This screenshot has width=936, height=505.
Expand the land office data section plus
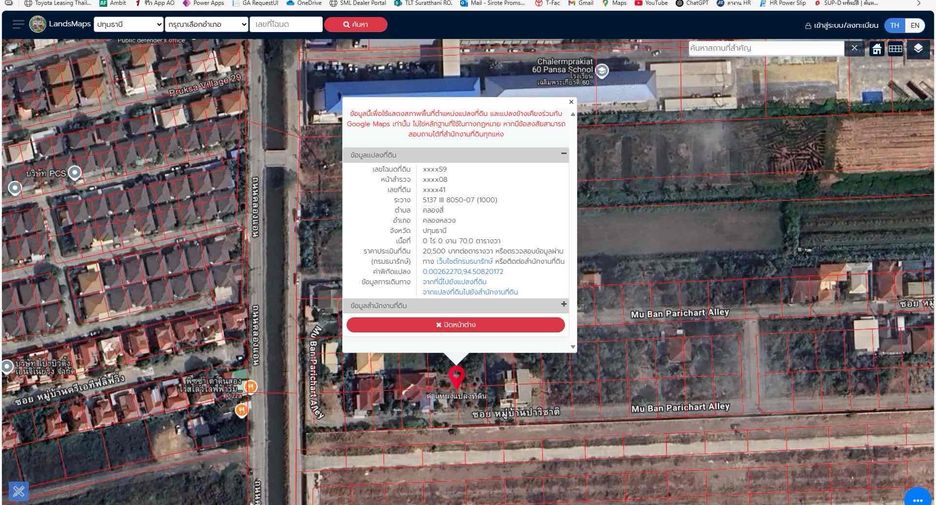point(564,304)
